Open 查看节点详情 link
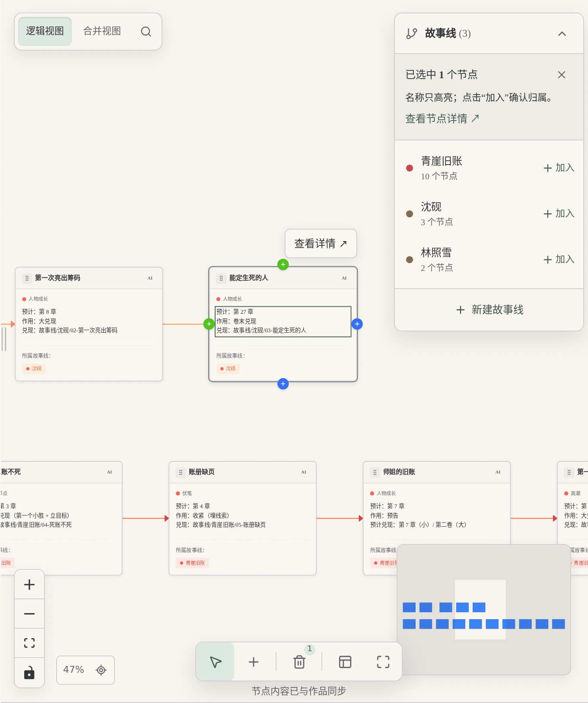The height and width of the screenshot is (703, 588). [x=442, y=118]
